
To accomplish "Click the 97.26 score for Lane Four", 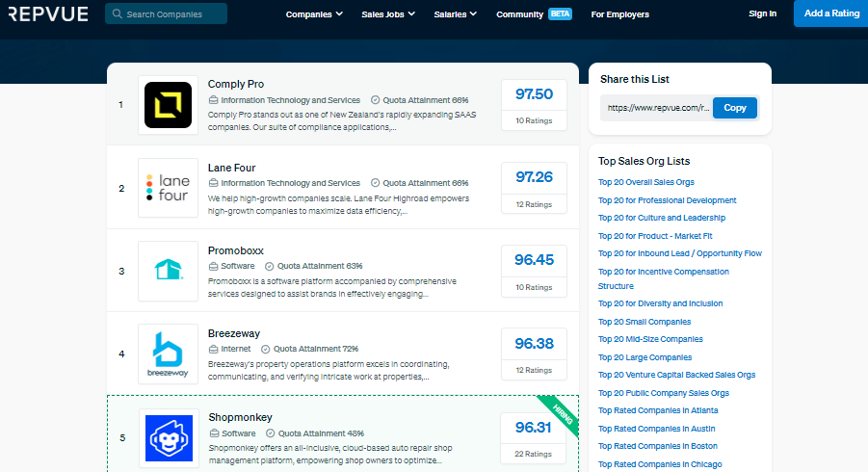I will click(x=534, y=177).
